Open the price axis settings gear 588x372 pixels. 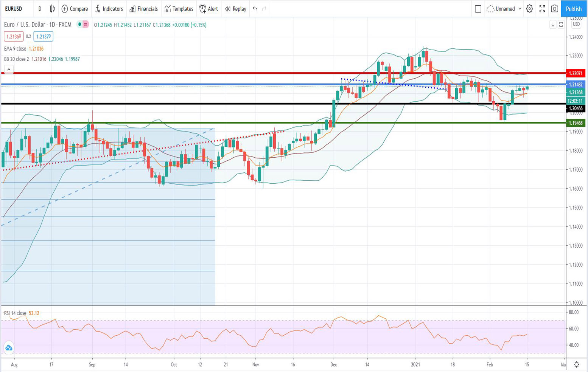[x=576, y=364]
